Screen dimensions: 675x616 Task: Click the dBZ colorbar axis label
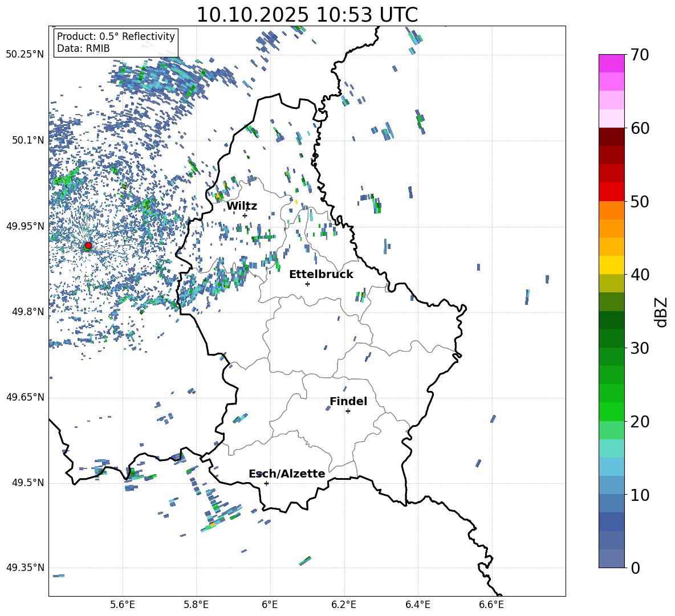[x=661, y=312]
